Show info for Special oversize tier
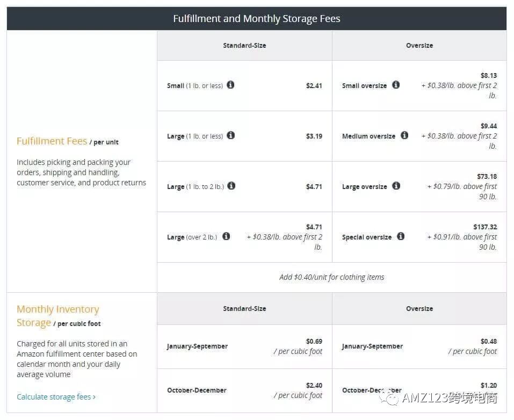This screenshot has height=420, width=514. pyautogui.click(x=401, y=236)
